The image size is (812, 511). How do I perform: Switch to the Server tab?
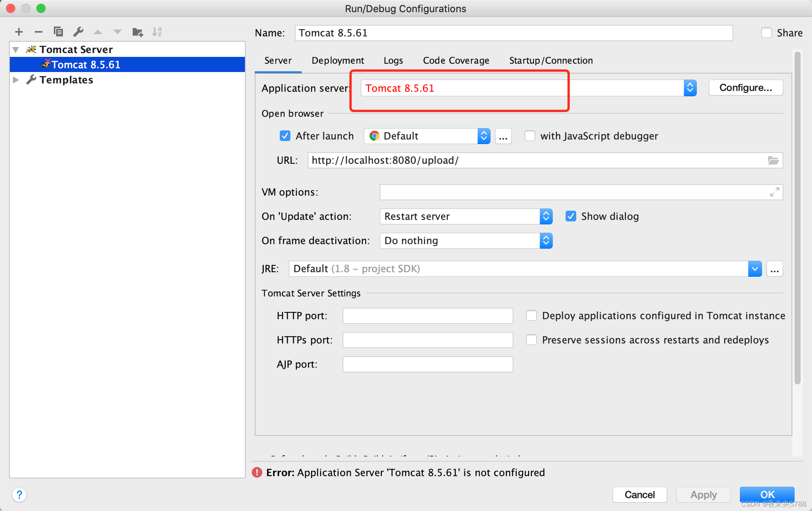[278, 61]
